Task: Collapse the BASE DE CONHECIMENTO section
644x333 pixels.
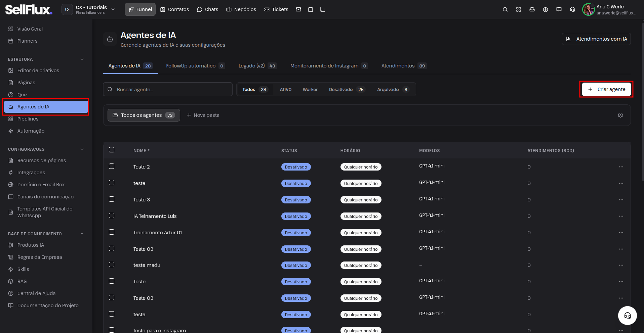Action: click(x=82, y=234)
